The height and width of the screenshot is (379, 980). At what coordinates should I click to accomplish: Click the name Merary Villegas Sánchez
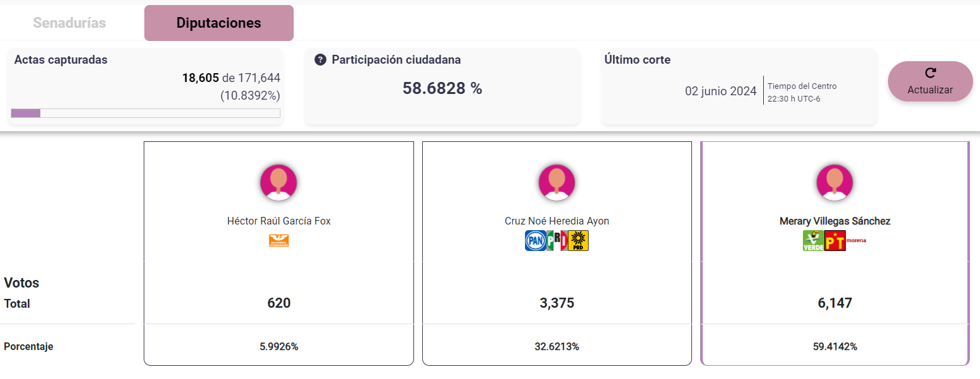834,221
